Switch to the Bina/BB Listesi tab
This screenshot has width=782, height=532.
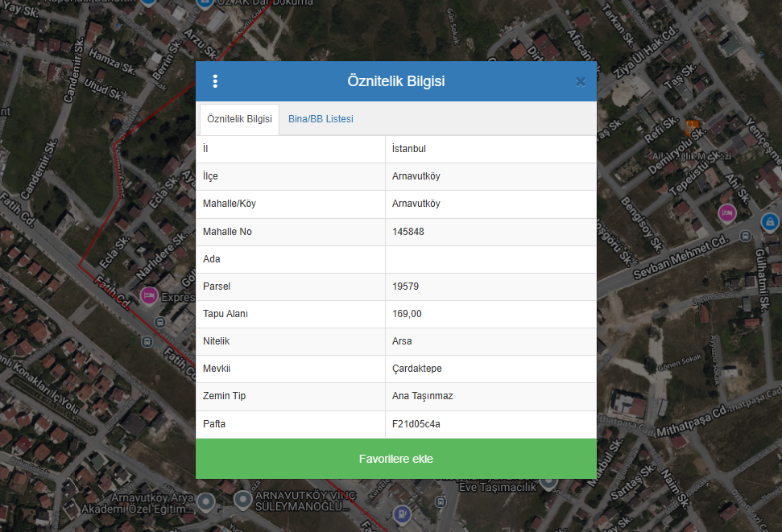pos(321,119)
